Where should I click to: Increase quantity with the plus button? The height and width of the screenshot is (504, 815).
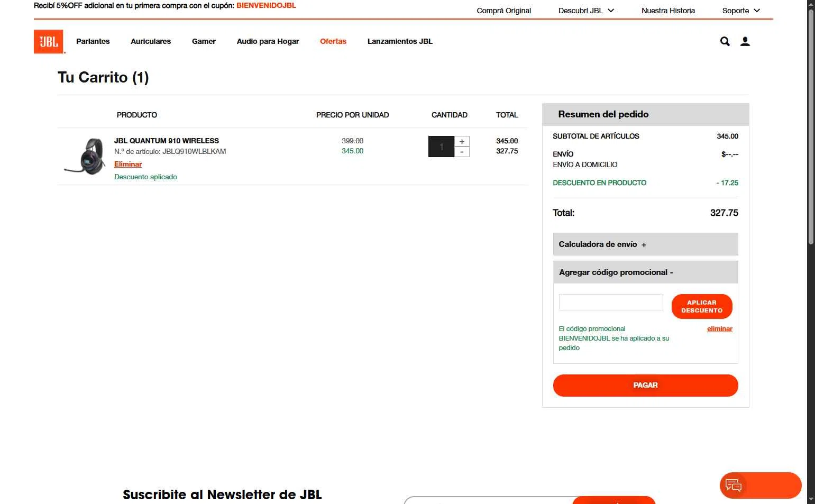(x=462, y=141)
